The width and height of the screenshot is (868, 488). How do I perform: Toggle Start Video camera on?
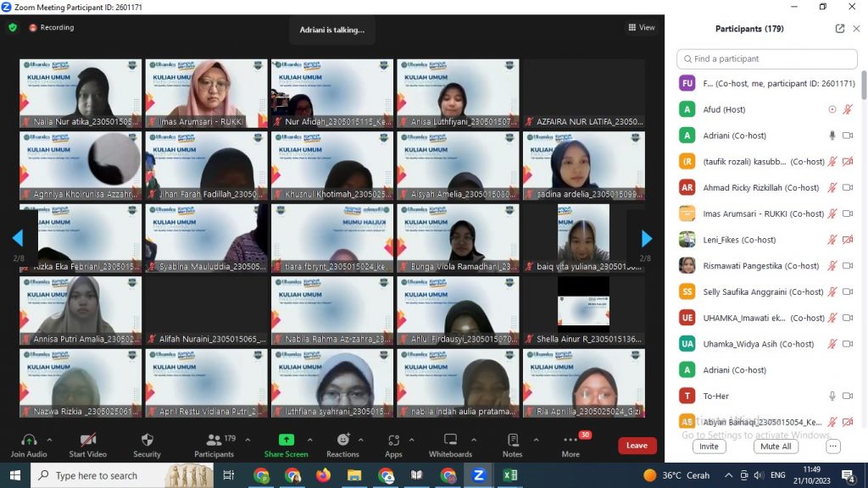tap(87, 440)
